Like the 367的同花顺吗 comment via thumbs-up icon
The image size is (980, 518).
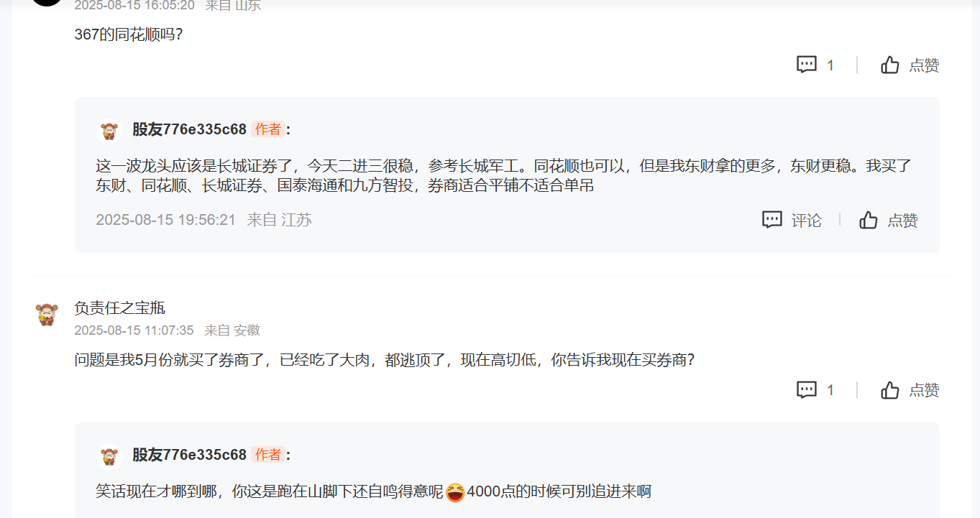click(890, 65)
